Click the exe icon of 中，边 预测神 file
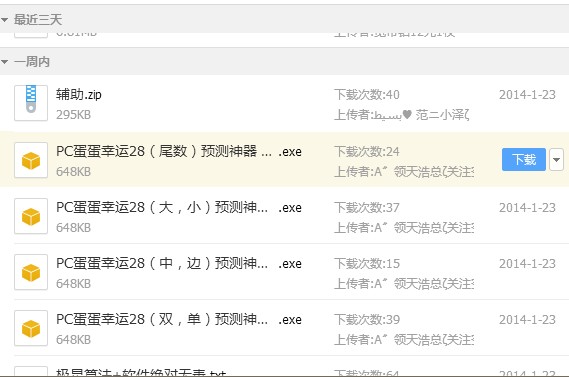Image resolution: width=569 pixels, height=377 pixels. pos(31,272)
